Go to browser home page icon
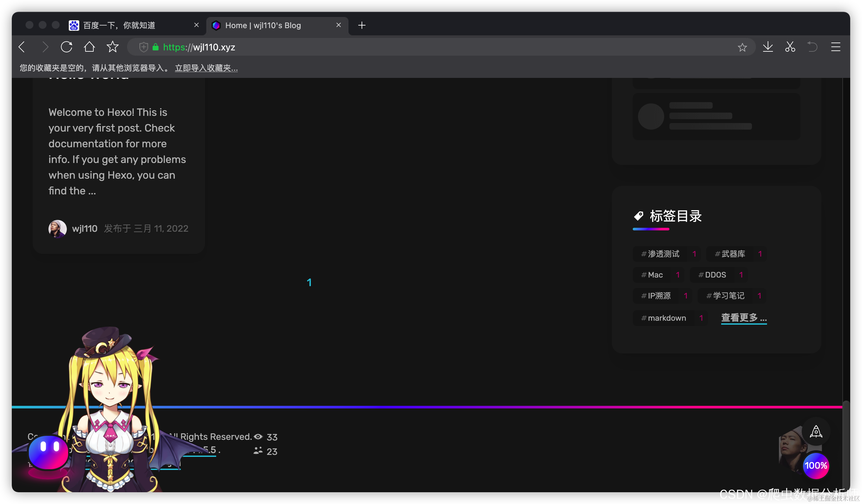Image resolution: width=862 pixels, height=504 pixels. point(89,47)
